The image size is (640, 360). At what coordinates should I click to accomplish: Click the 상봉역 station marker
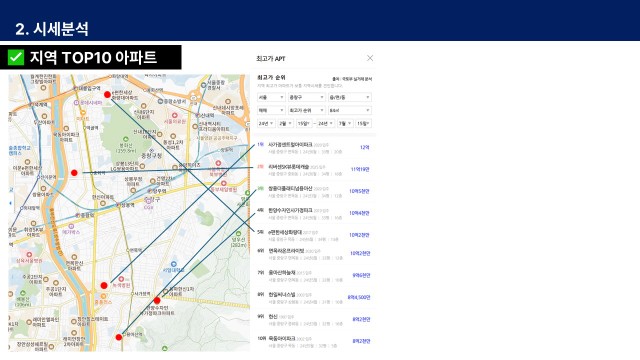tap(119, 205)
